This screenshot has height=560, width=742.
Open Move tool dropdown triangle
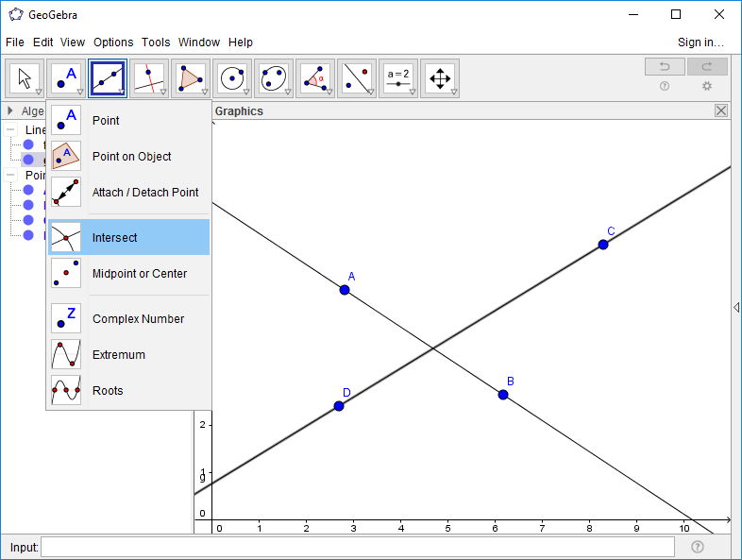point(39,92)
